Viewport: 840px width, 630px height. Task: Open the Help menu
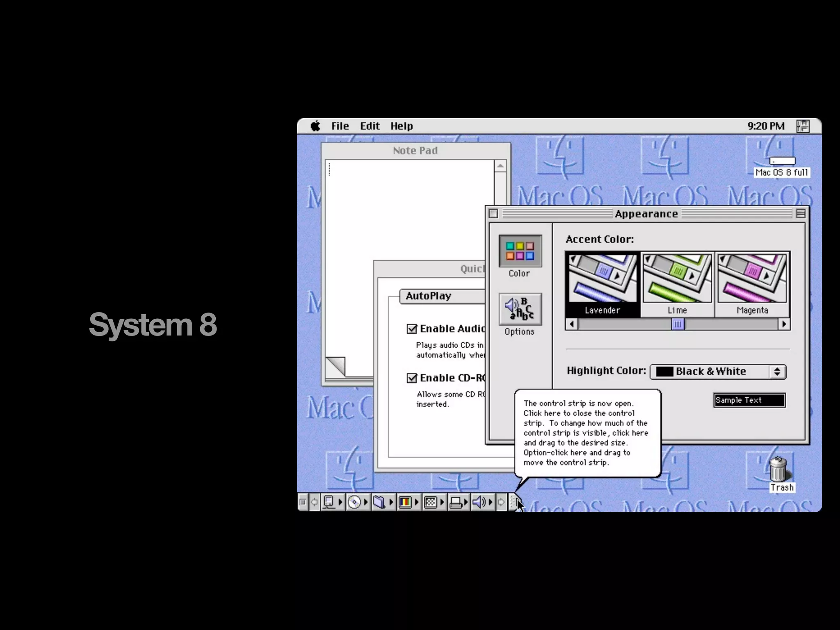(x=402, y=126)
